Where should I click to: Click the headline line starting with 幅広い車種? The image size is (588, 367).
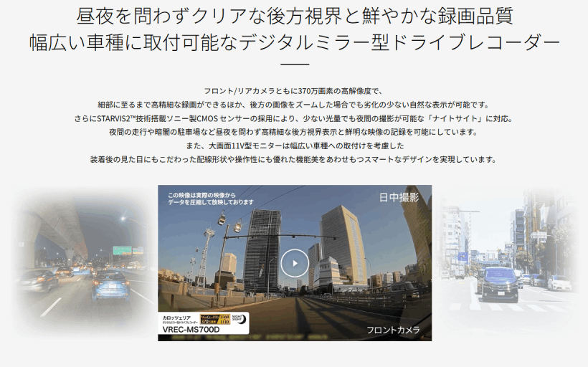coord(294,42)
